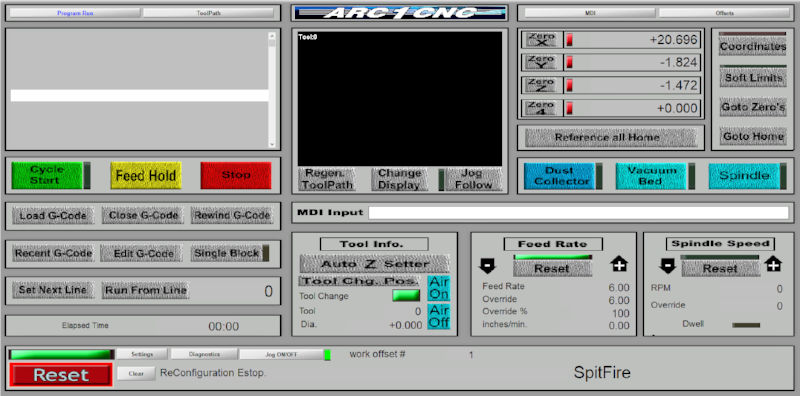Decrease feed rate with minus arrow

coord(487,265)
